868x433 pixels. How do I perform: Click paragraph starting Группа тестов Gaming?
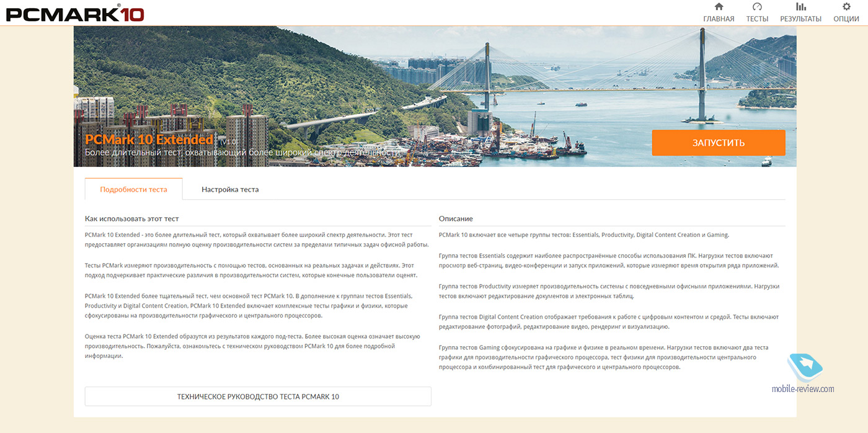pos(604,357)
